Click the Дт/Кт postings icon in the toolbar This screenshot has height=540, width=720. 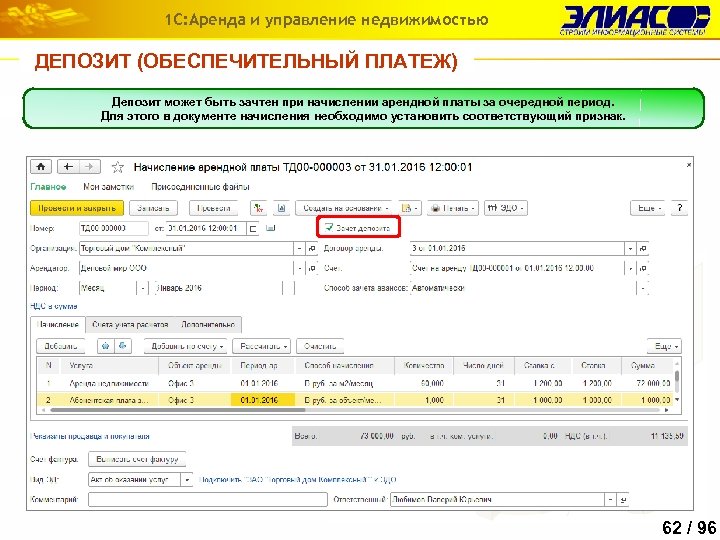pyautogui.click(x=259, y=208)
